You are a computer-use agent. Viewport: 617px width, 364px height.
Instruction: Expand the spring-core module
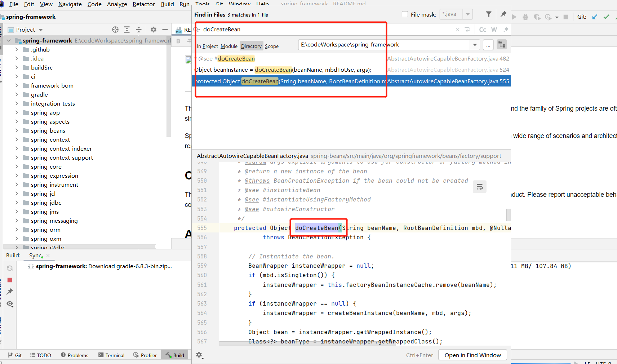pos(17,167)
